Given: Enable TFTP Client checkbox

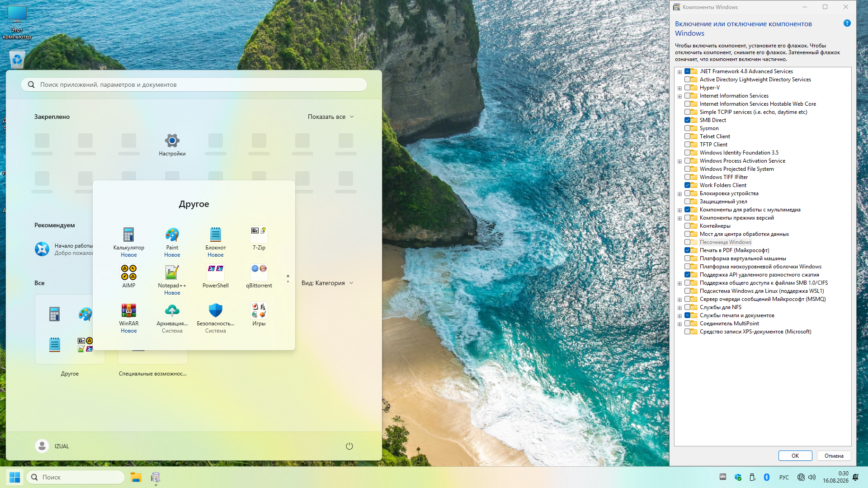Looking at the screenshot, I should click(687, 145).
